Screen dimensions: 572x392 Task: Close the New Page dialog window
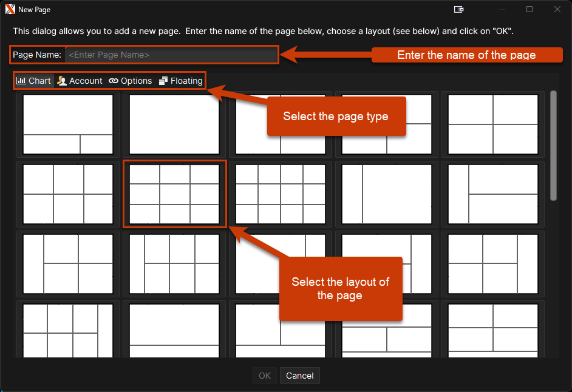coord(557,10)
